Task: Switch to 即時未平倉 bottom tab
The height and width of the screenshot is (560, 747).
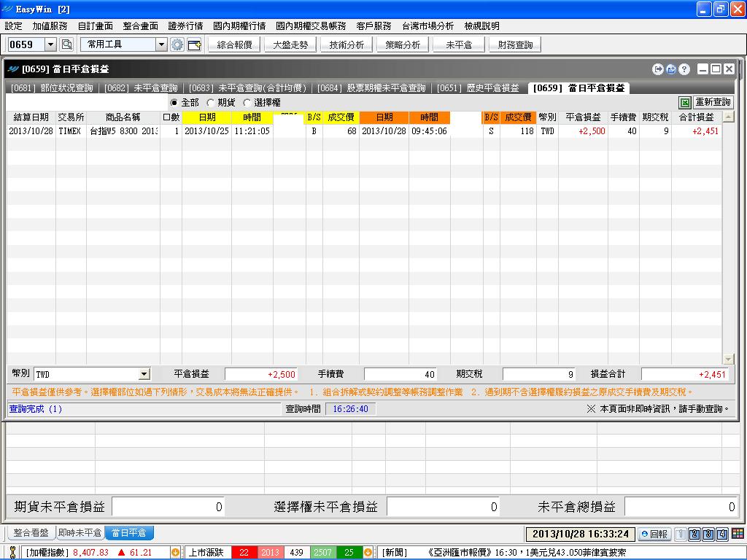Action: coord(80,533)
